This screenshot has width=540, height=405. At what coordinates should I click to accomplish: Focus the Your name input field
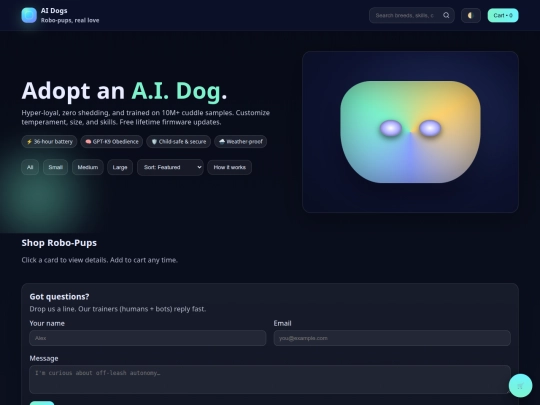coord(148,338)
